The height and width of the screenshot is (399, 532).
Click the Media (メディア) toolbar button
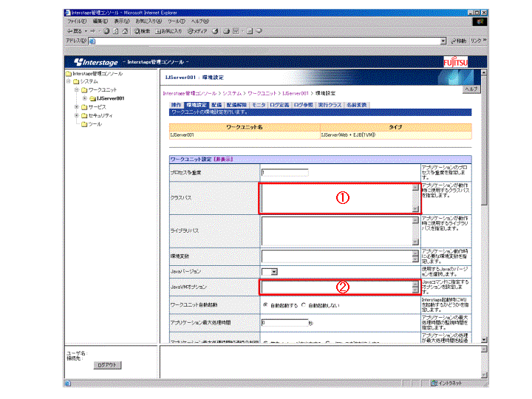pyautogui.click(x=197, y=31)
